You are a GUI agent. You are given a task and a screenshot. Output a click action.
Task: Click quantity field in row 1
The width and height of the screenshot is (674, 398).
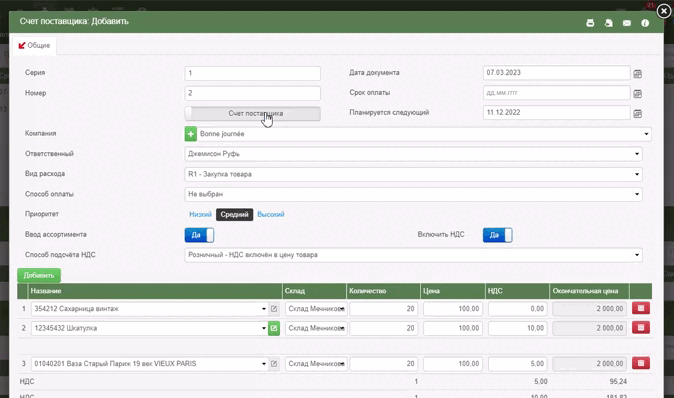[x=383, y=309]
